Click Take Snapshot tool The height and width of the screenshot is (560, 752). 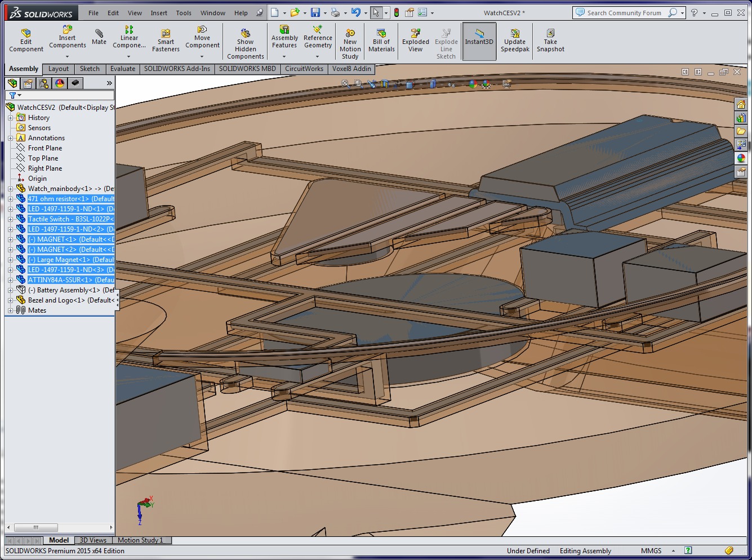[x=550, y=41]
